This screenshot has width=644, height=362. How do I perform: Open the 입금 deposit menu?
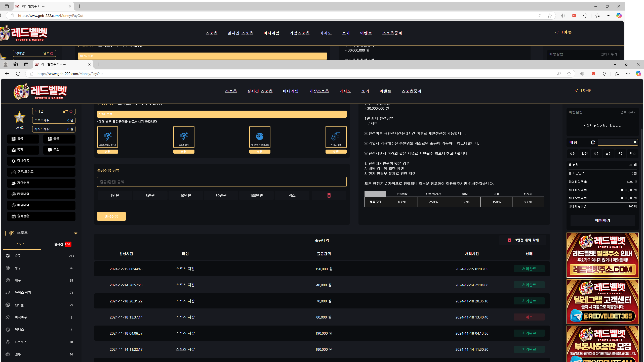click(23, 139)
